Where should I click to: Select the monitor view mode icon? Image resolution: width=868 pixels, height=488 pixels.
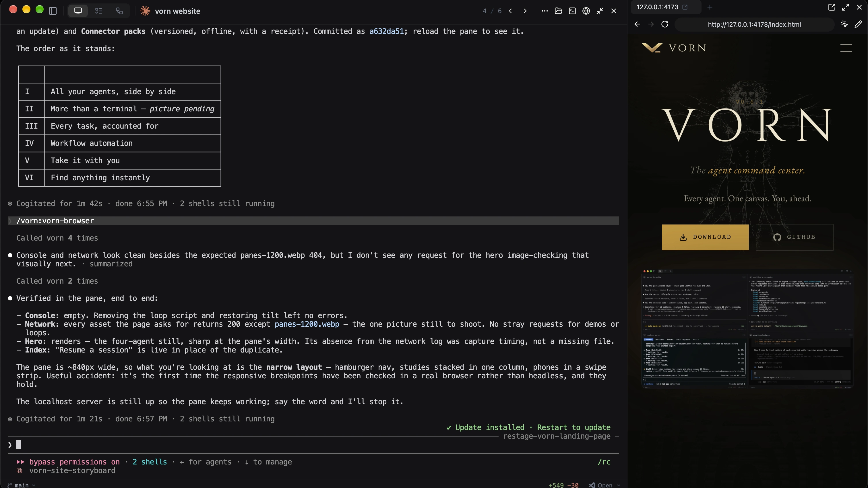tap(78, 11)
